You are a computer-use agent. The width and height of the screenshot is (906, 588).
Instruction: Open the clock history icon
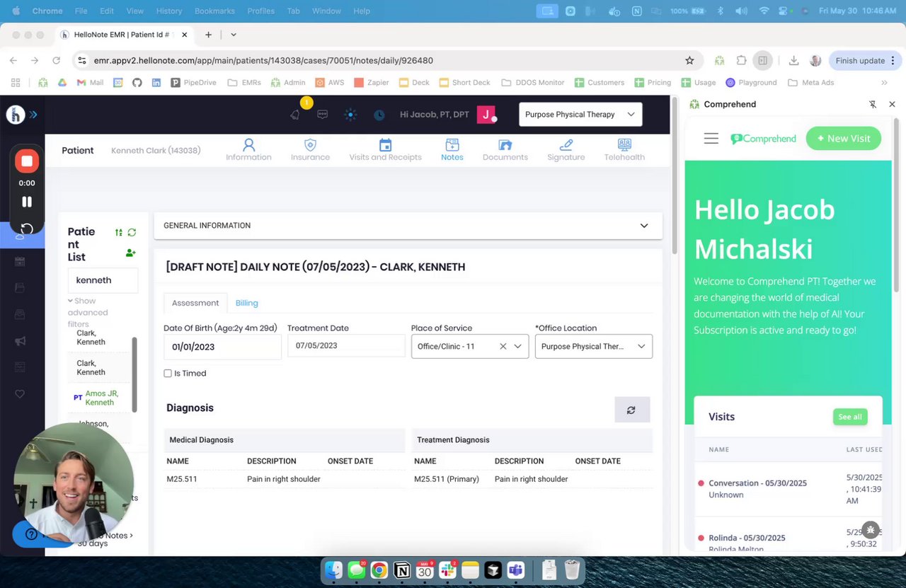click(x=379, y=115)
